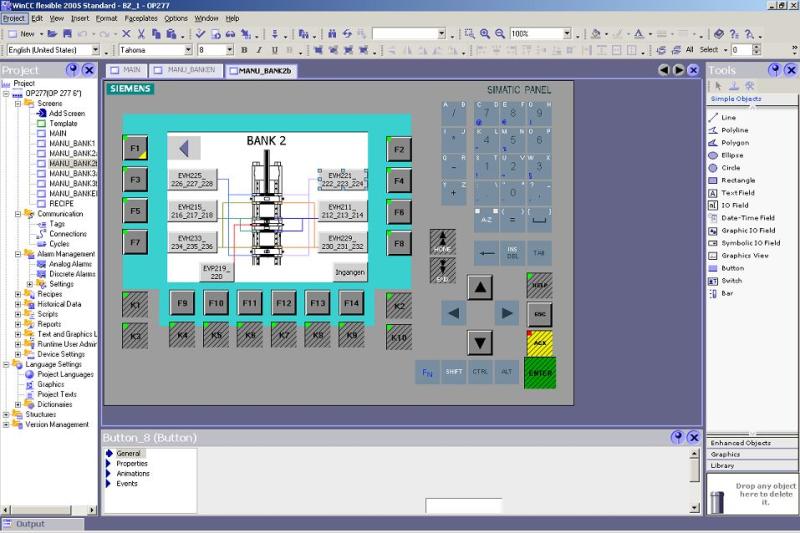Select the Bar object tool
Screen dimensions: 800x533
point(721,293)
